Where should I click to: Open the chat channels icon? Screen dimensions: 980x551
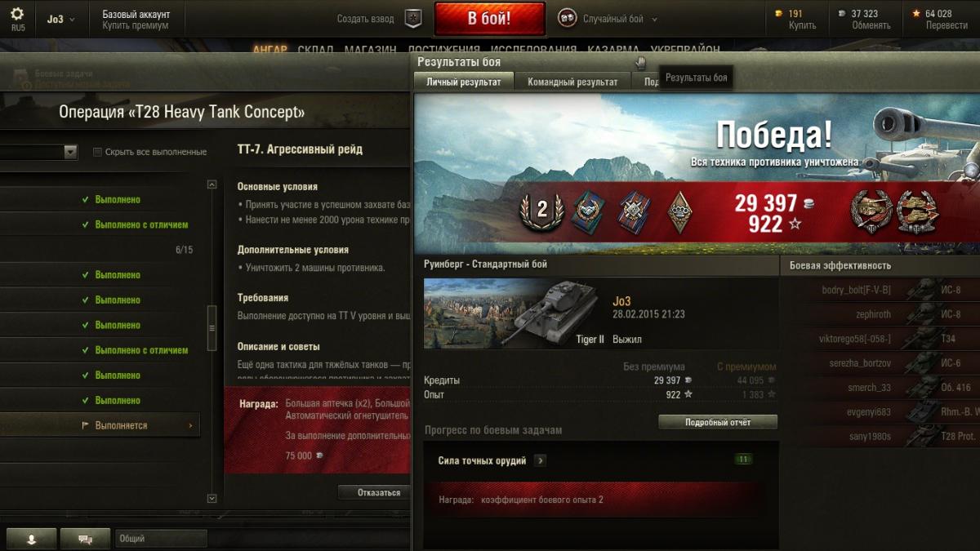pos(85,539)
